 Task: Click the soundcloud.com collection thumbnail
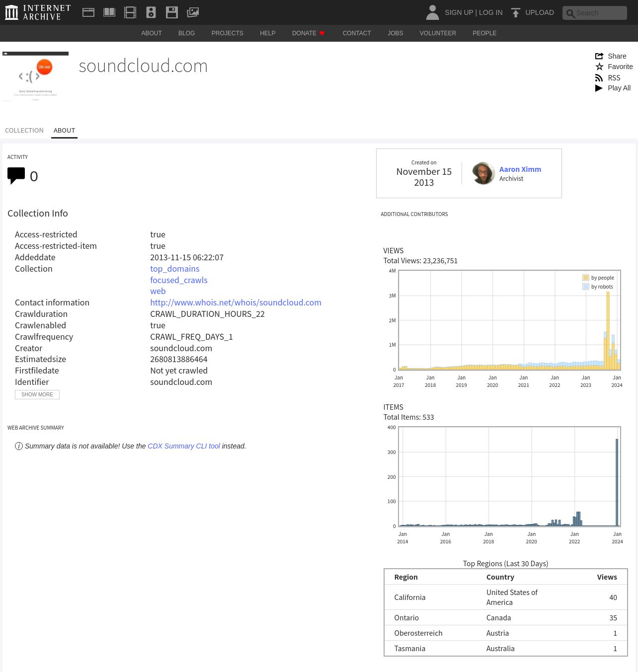pyautogui.click(x=36, y=76)
